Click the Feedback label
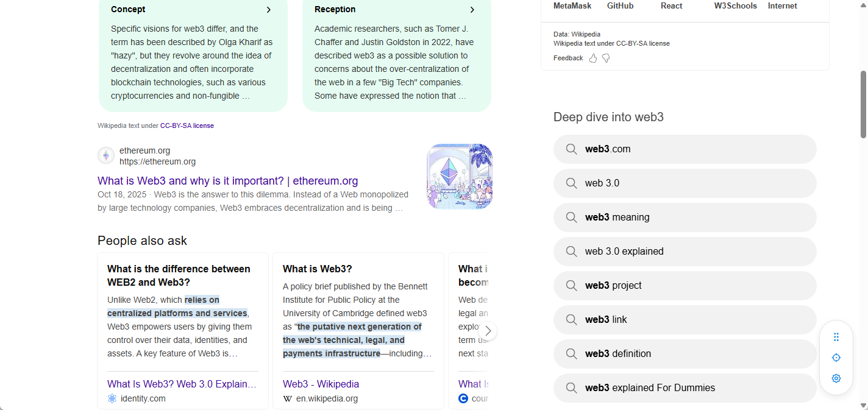The height and width of the screenshot is (410, 868). coord(568,58)
